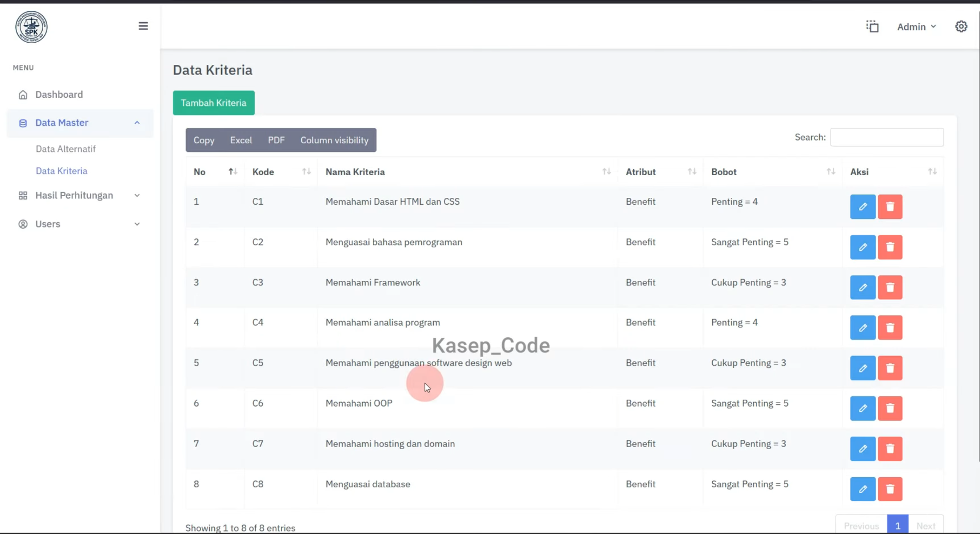Toggle the hamburger sidebar menu icon
Viewport: 980px width, 534px height.
click(143, 26)
